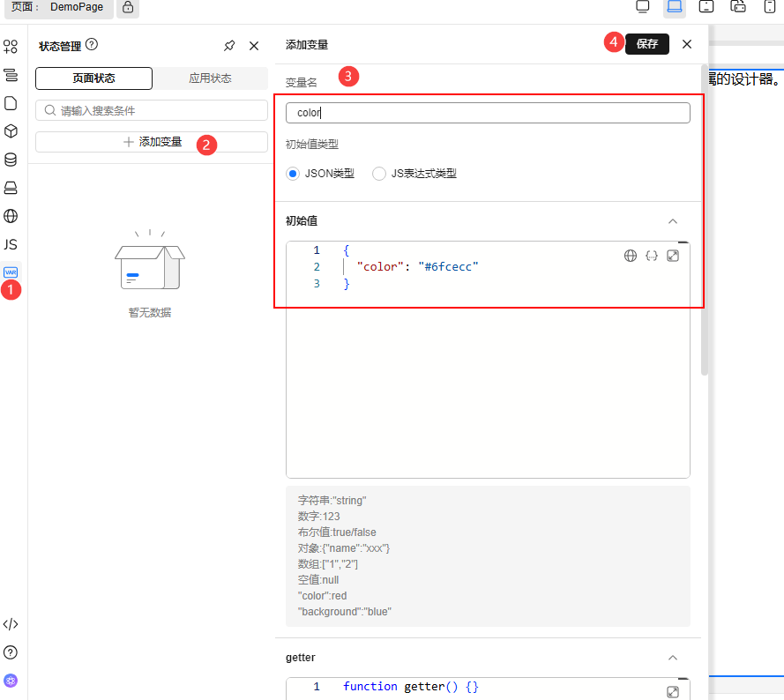Click the variable name input field

488,113
